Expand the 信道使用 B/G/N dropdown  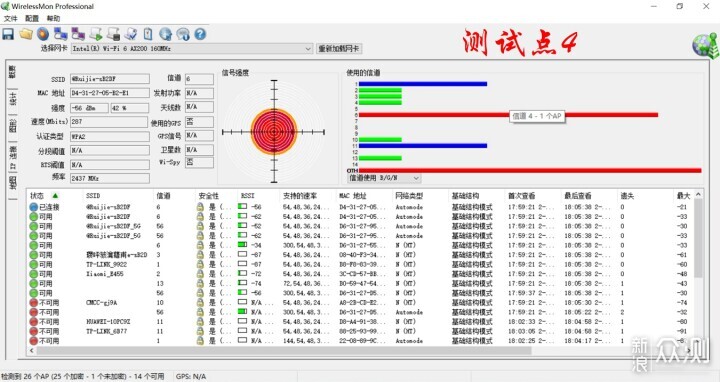(416, 178)
